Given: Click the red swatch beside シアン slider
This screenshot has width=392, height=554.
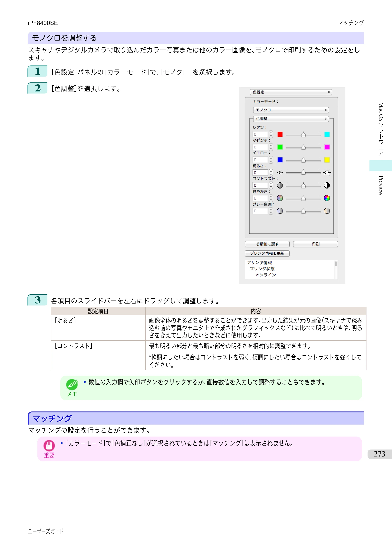Looking at the screenshot, I should [280, 134].
